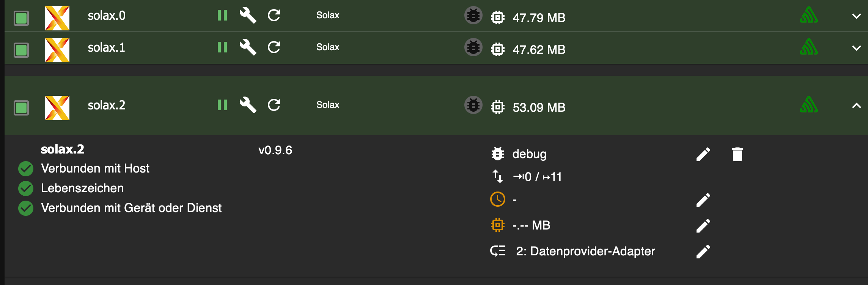The height and width of the screenshot is (285, 868).
Task: Restart the solax.2 instance
Action: [x=274, y=105]
